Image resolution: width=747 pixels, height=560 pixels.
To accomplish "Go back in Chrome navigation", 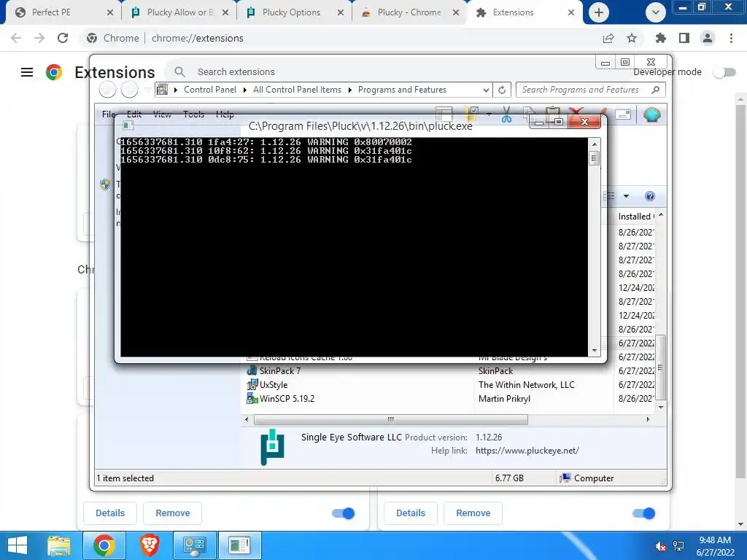I will (x=16, y=38).
